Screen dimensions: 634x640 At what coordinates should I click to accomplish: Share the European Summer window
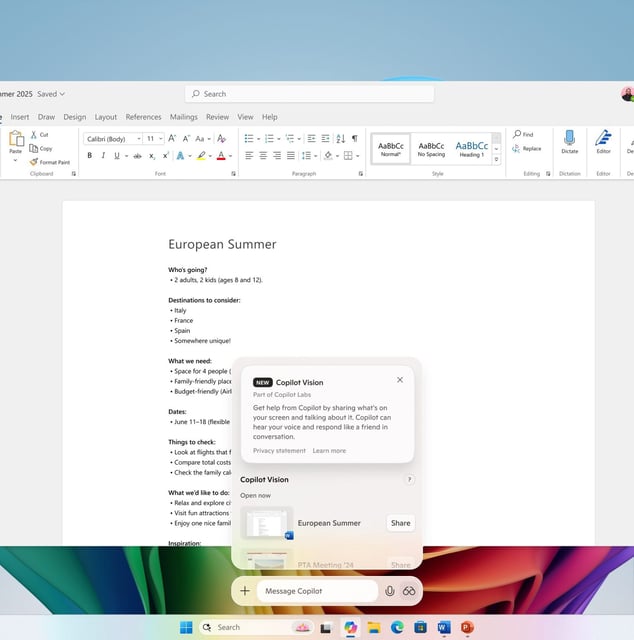tap(400, 523)
